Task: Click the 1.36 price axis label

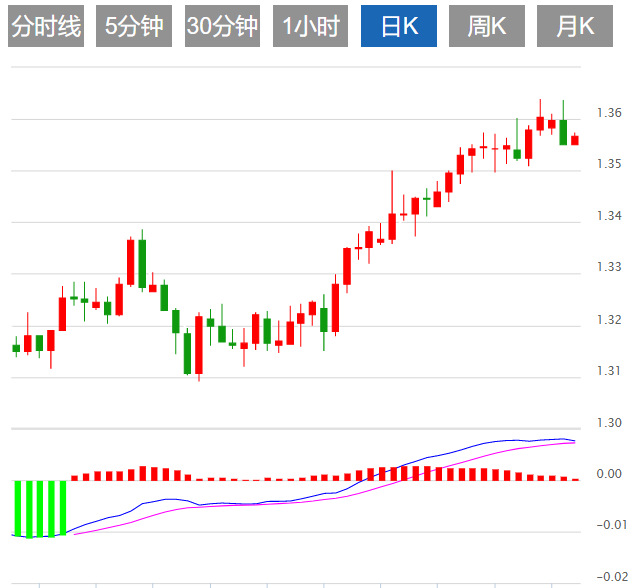Action: coord(609,113)
